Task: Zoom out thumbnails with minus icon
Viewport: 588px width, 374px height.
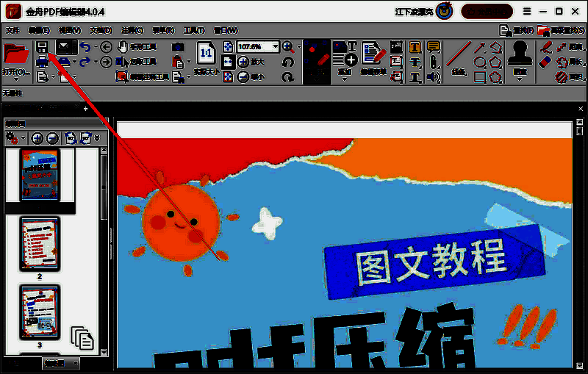Action: point(52,138)
